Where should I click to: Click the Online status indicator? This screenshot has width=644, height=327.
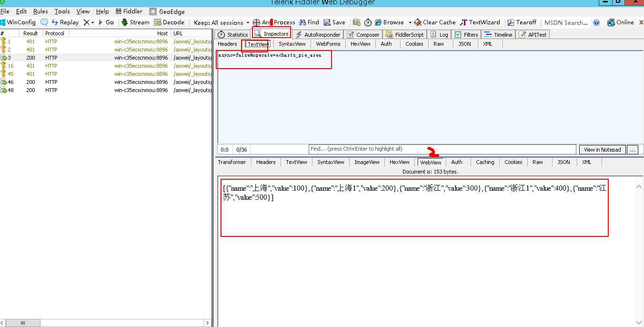(621, 22)
